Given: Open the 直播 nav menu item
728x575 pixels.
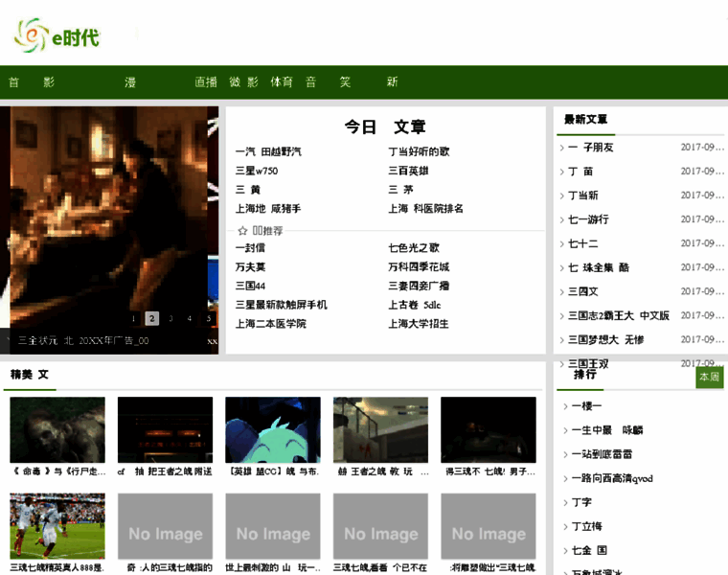Looking at the screenshot, I should pos(206,82).
